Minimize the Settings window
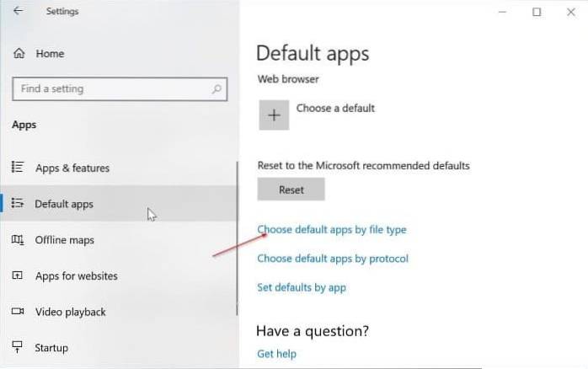This screenshot has height=369, width=588. 502,12
